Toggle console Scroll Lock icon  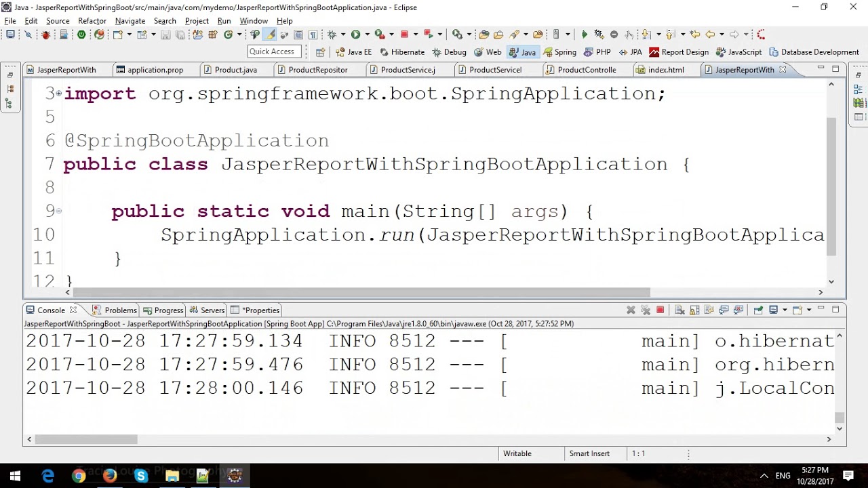point(694,310)
